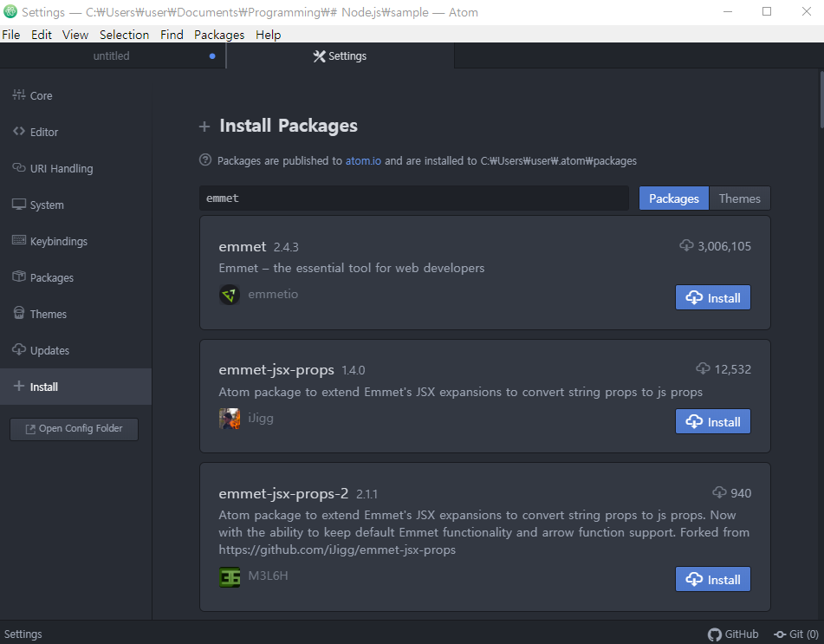The height and width of the screenshot is (644, 824).
Task: Click the 940 download count
Action: [x=741, y=493]
